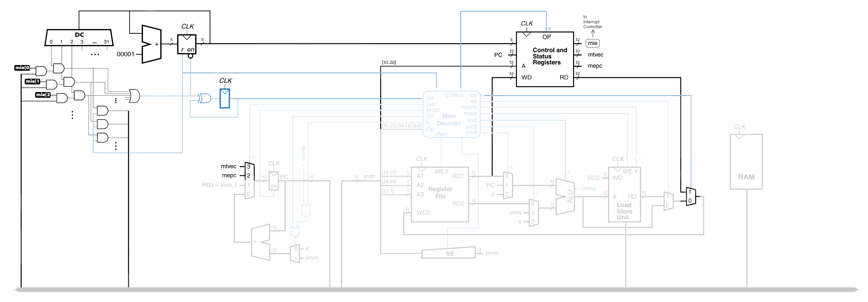The width and height of the screenshot is (868, 302).
Task: Select the adder next to the 00001 constant
Action: 151,44
